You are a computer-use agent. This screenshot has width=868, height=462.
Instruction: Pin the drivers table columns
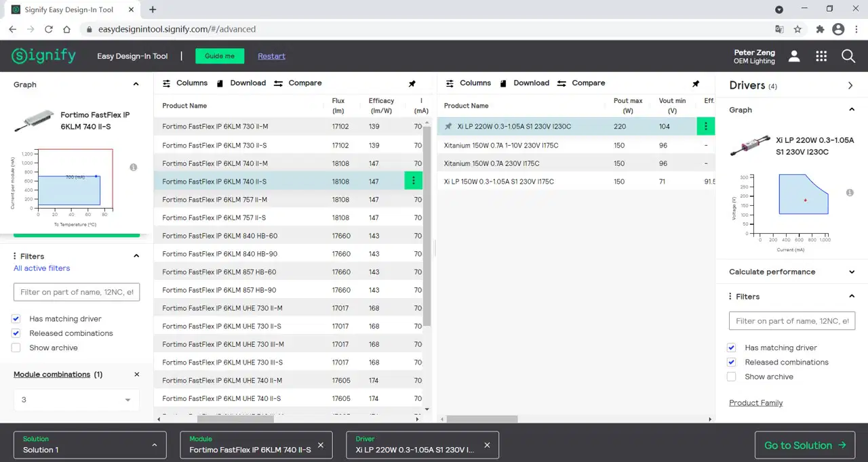tap(695, 83)
